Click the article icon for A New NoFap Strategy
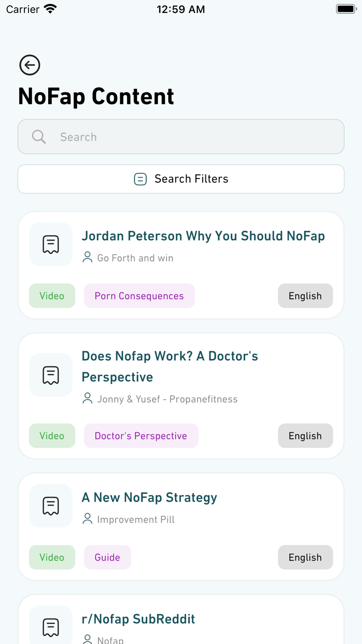 pos(50,506)
